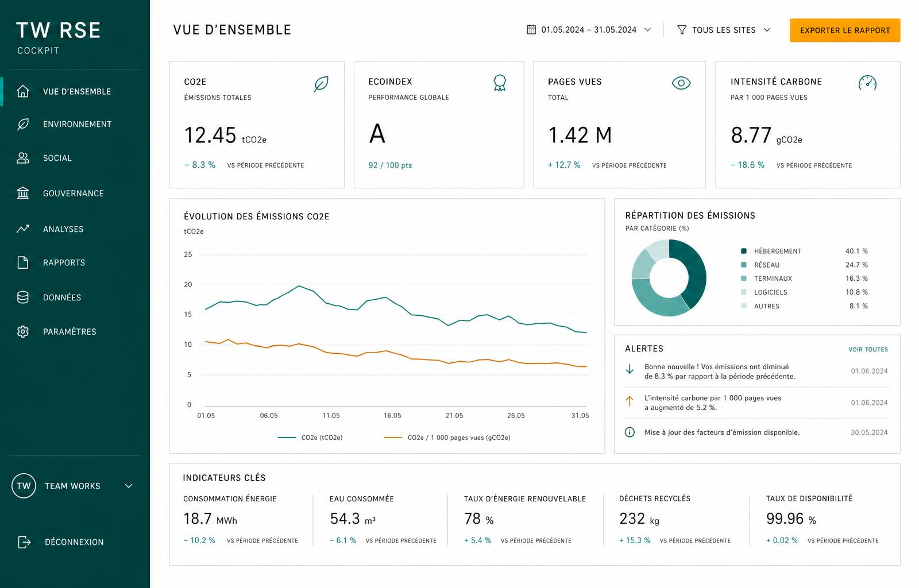Screen dimensions: 919x588
Task: Click the green down arrow alert icon
Action: (x=630, y=369)
